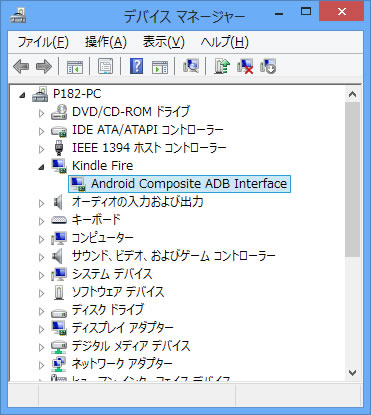Click the ディスプレイ アダプター icon
Image resolution: width=371 pixels, height=415 pixels.
tap(59, 328)
